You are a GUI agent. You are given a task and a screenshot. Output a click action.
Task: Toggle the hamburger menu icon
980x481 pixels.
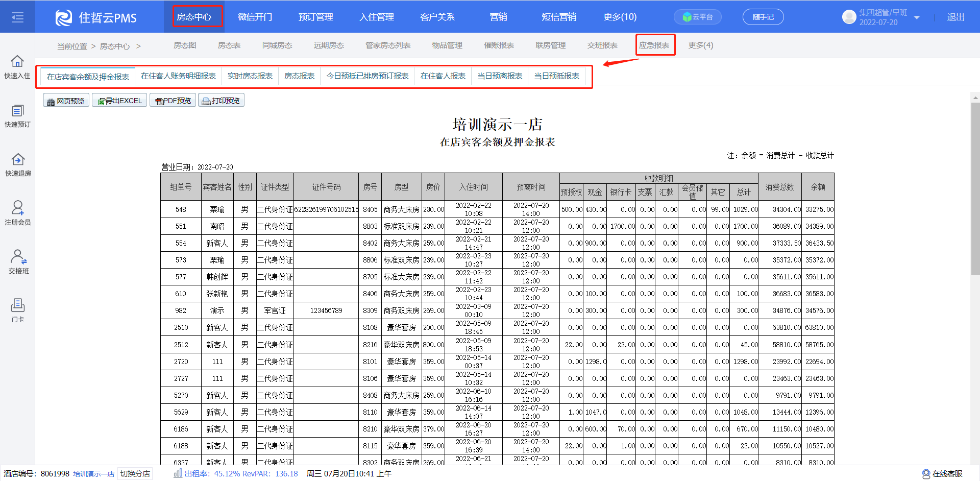17,17
